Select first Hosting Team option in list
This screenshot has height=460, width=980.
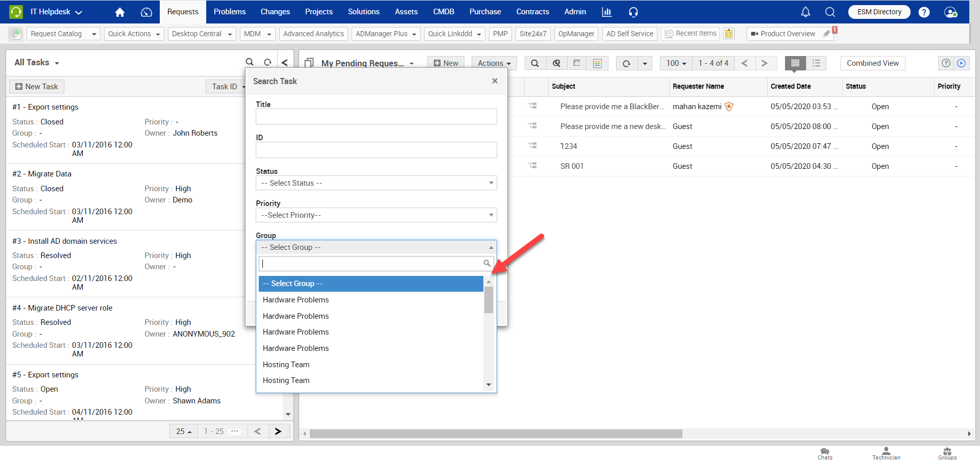tap(286, 365)
